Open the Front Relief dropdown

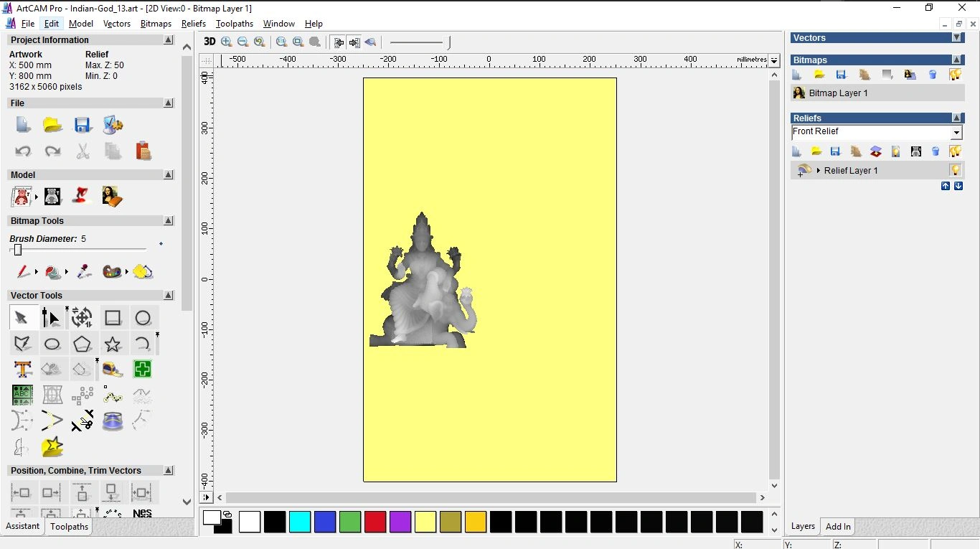(956, 133)
